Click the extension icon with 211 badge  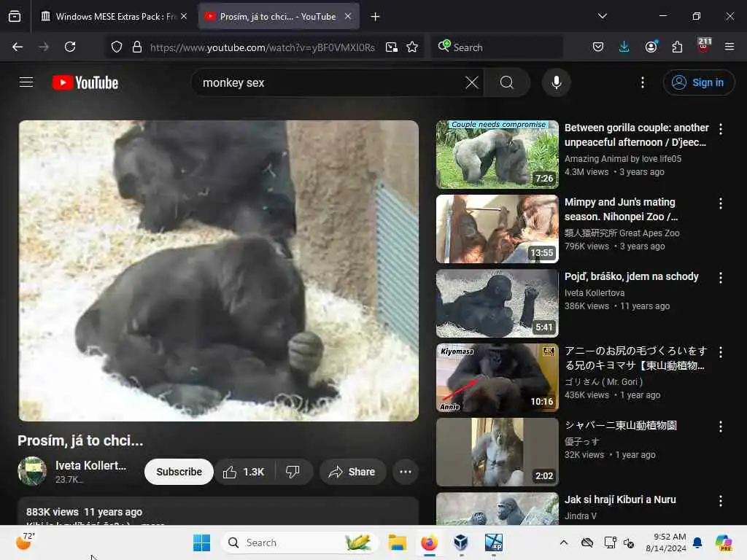click(704, 44)
